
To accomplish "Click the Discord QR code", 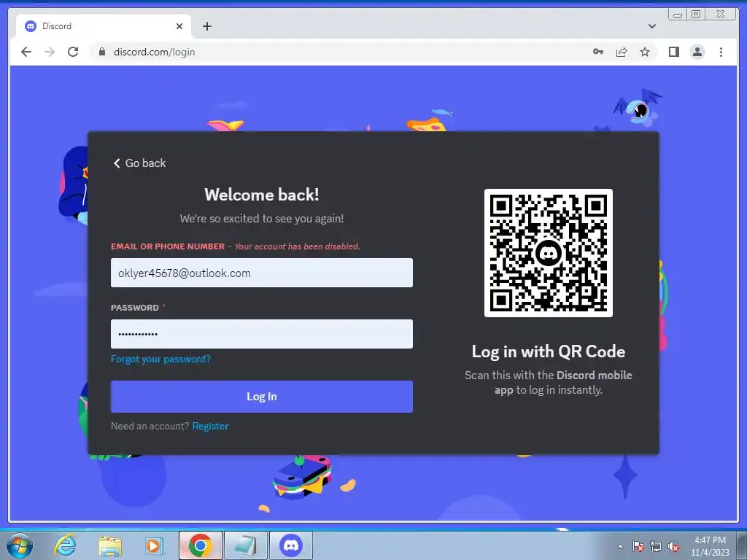I will 549,253.
